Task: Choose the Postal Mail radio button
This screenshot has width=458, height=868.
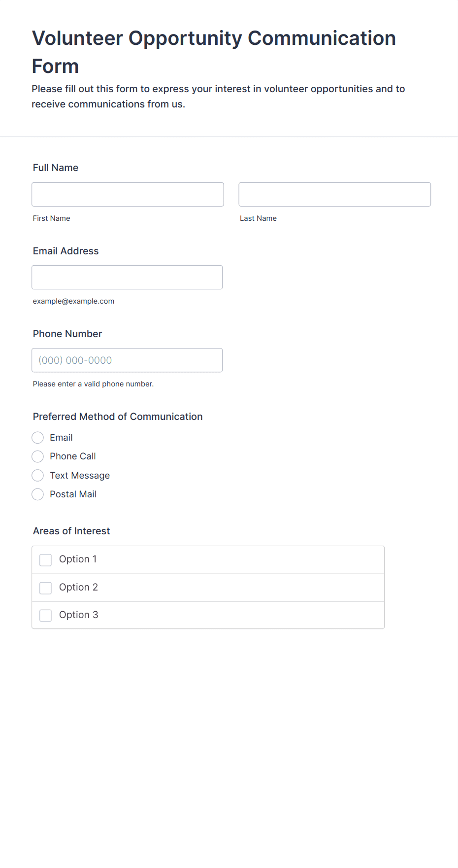Action: coord(38,494)
